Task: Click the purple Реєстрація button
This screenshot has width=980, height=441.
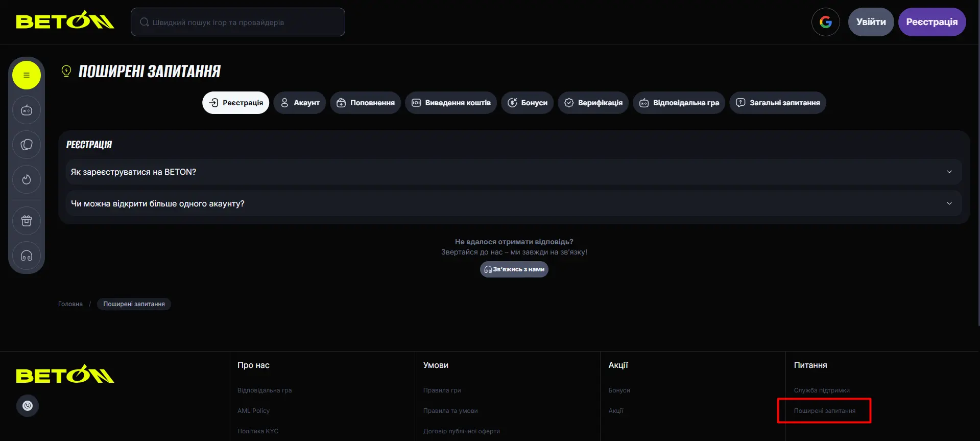Action: pyautogui.click(x=931, y=22)
